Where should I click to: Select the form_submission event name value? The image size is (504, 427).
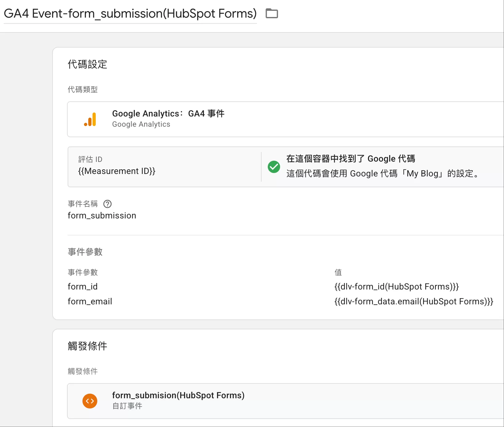click(x=102, y=216)
